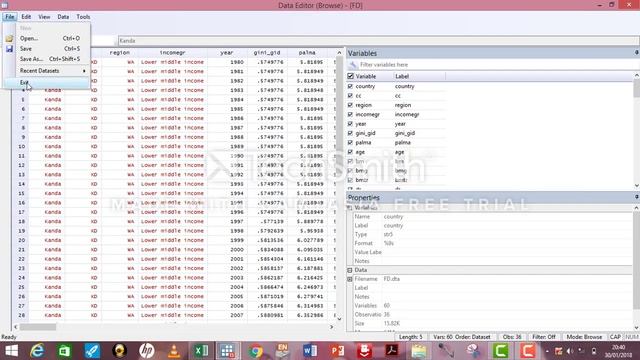Click the gini_gid column header
This screenshot has height=360, width=640.
point(267,53)
